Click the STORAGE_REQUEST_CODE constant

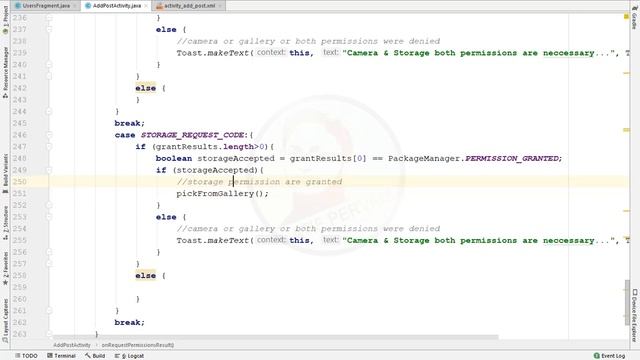pos(192,135)
